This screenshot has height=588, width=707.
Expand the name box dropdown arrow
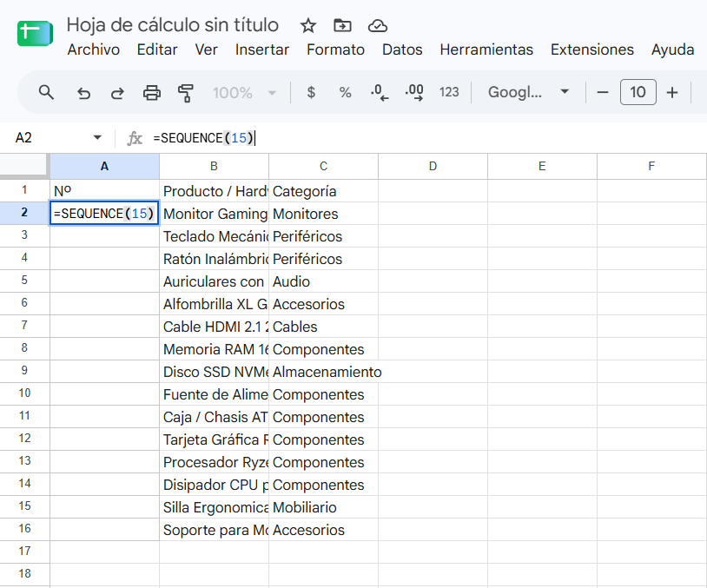[97, 137]
